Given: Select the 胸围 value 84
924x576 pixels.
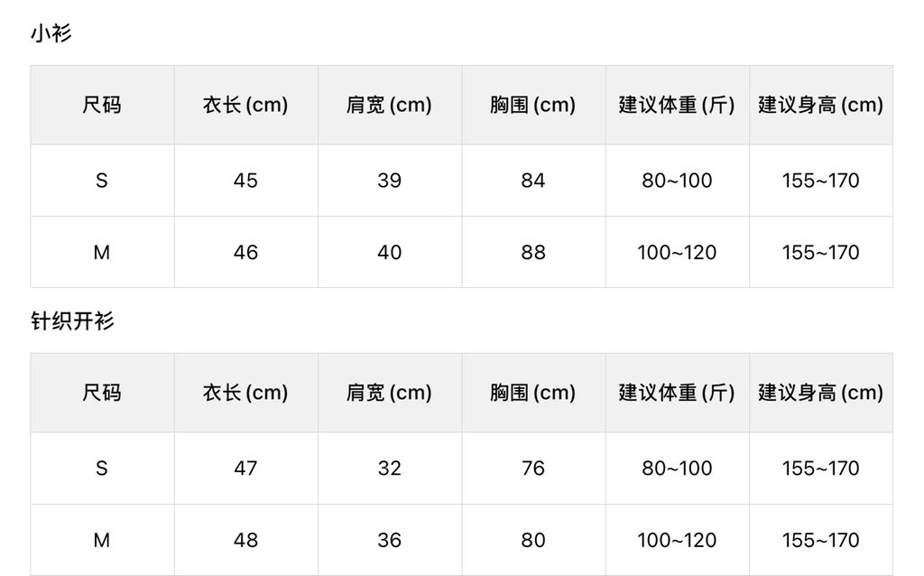Looking at the screenshot, I should pyautogui.click(x=533, y=181).
